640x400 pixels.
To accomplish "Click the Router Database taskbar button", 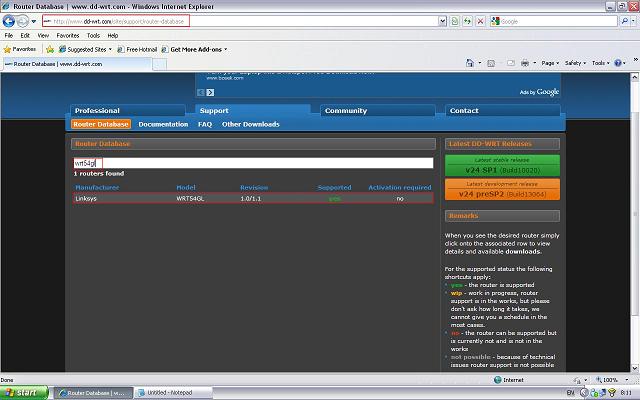I will pos(93,393).
